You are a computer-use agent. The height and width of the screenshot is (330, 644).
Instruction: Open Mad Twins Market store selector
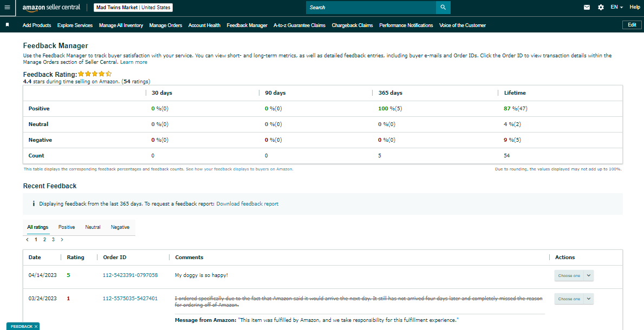(x=133, y=8)
